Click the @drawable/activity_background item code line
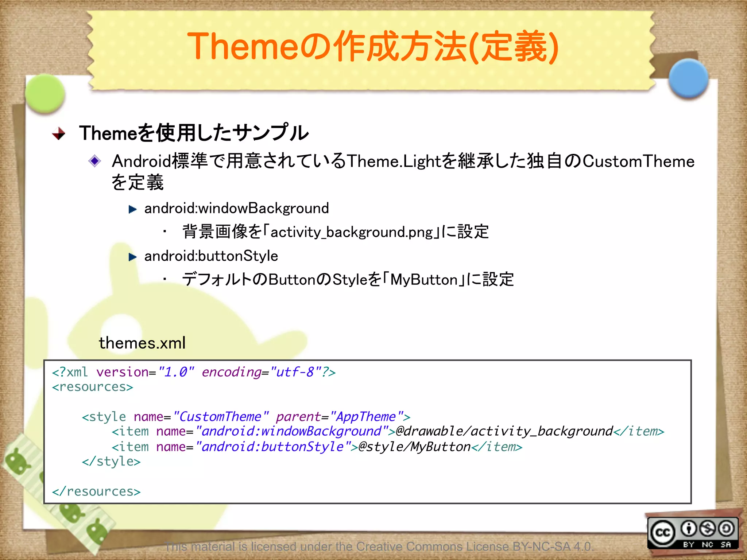Image resolution: width=747 pixels, height=560 pixels. click(388, 432)
